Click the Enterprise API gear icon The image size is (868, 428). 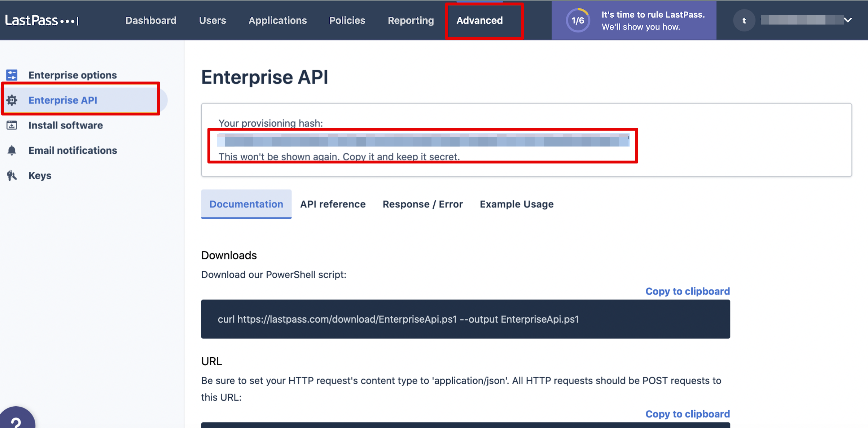point(12,100)
